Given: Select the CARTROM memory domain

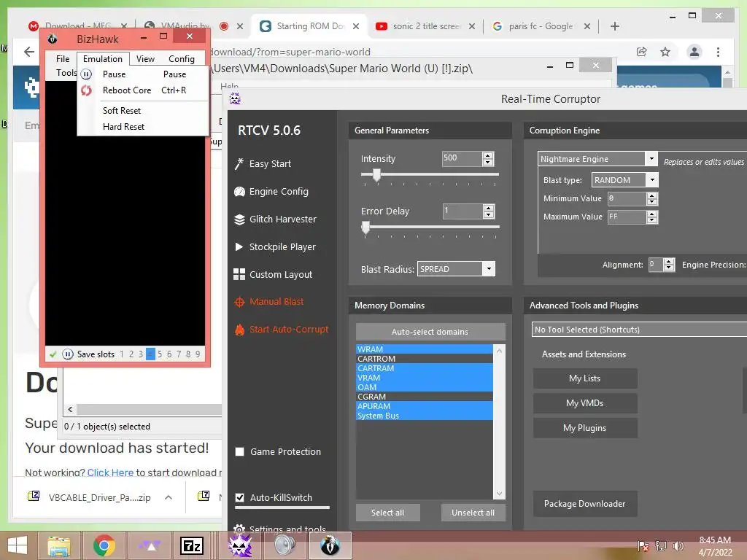Looking at the screenshot, I should point(424,359).
